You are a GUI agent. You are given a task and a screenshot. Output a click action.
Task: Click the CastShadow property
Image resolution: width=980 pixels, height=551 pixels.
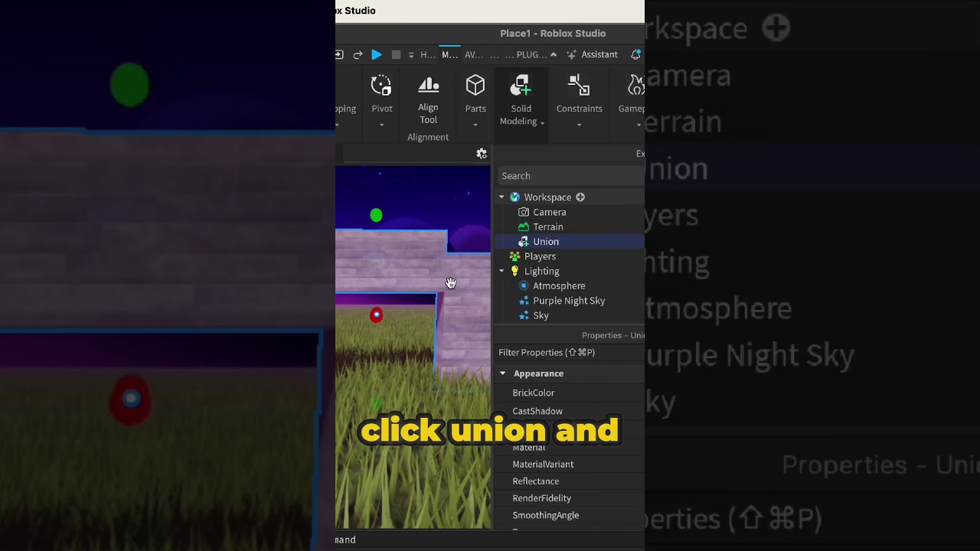(x=537, y=411)
